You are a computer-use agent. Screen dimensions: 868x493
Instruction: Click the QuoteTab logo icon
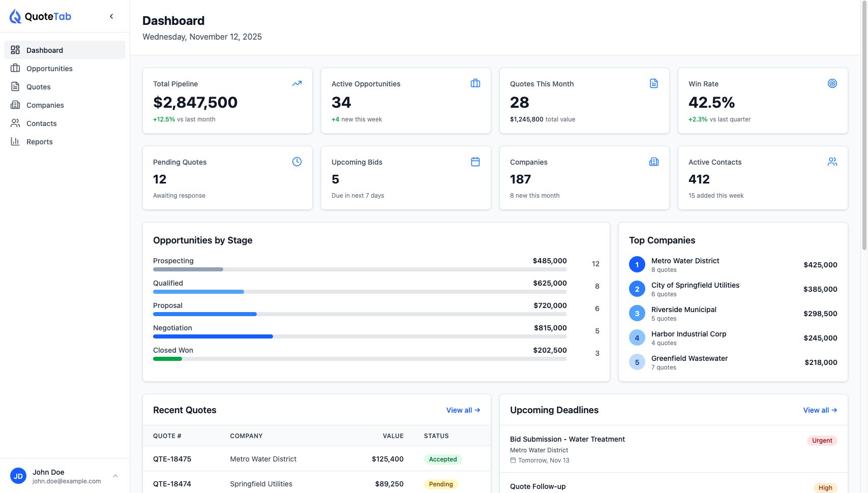(15, 16)
